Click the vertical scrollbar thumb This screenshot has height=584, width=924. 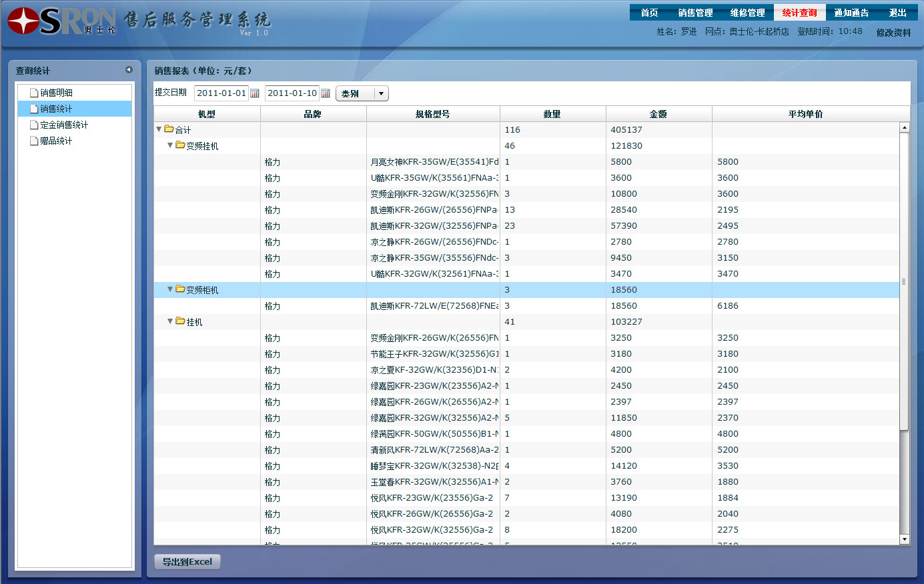tap(905, 281)
